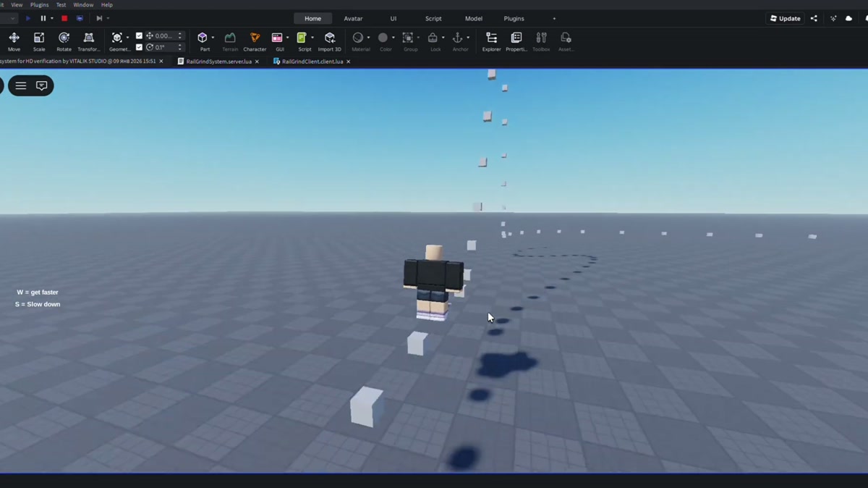Expand the GUI dropdown arrow
This screenshot has width=868, height=488.
(287, 38)
